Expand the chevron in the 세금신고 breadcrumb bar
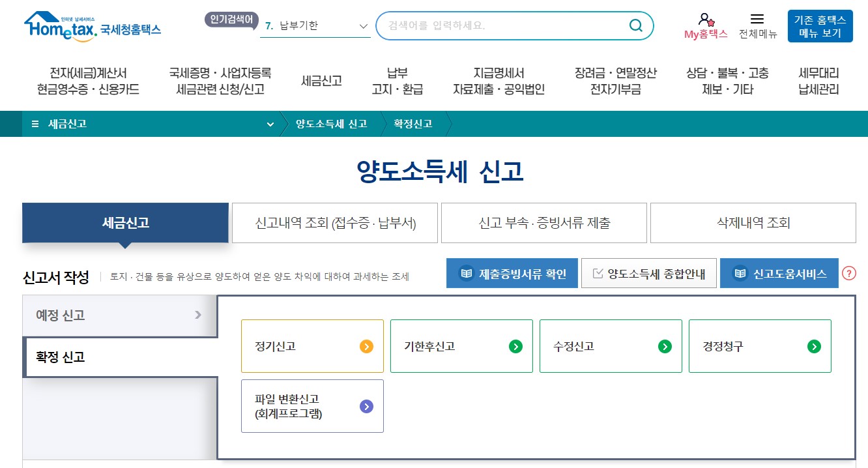This screenshot has height=468, width=868. (270, 123)
